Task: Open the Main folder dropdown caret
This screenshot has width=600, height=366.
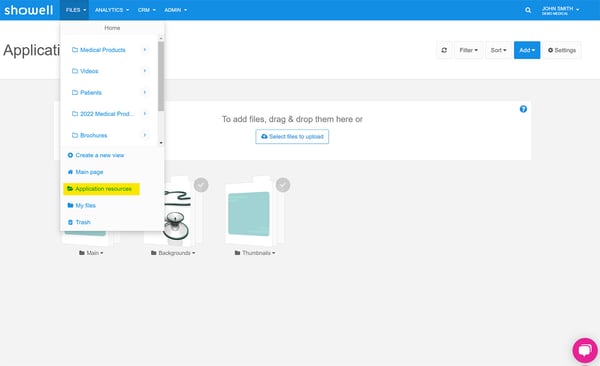Action: [102, 253]
